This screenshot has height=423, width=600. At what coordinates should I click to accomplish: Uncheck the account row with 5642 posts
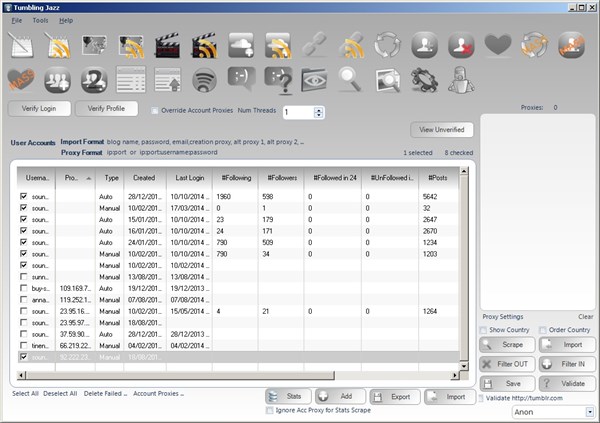(x=24, y=196)
